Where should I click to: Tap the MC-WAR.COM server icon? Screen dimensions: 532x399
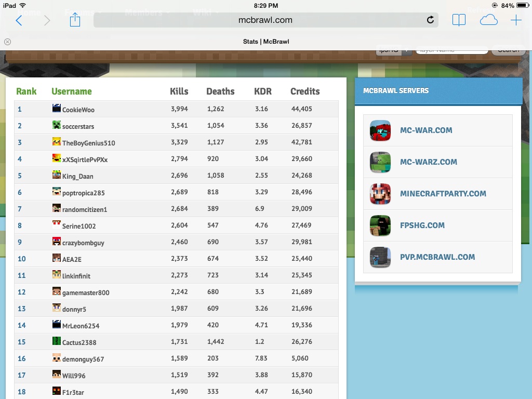coord(380,130)
